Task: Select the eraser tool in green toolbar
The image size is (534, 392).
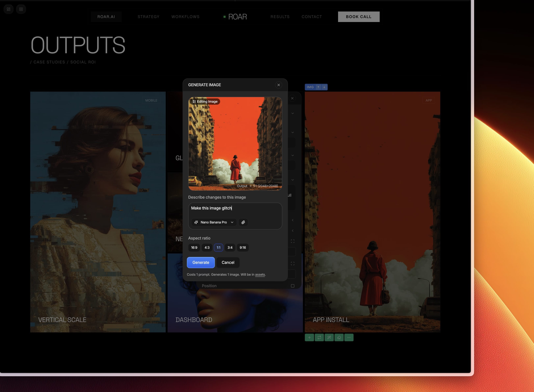Action: [339, 337]
